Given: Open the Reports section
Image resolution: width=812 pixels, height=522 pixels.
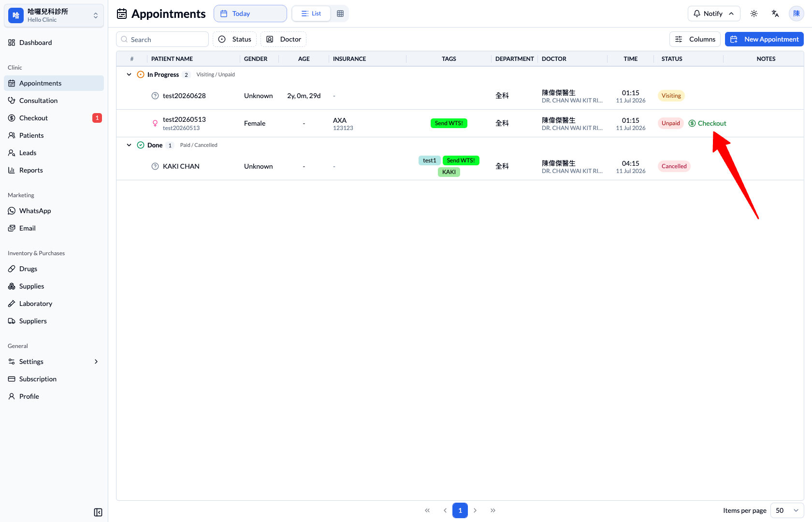Looking at the screenshot, I should (54, 170).
